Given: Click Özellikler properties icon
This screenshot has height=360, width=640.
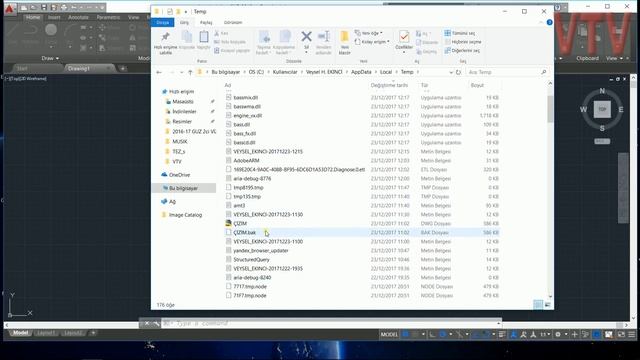Looking at the screenshot, I should click(x=404, y=37).
